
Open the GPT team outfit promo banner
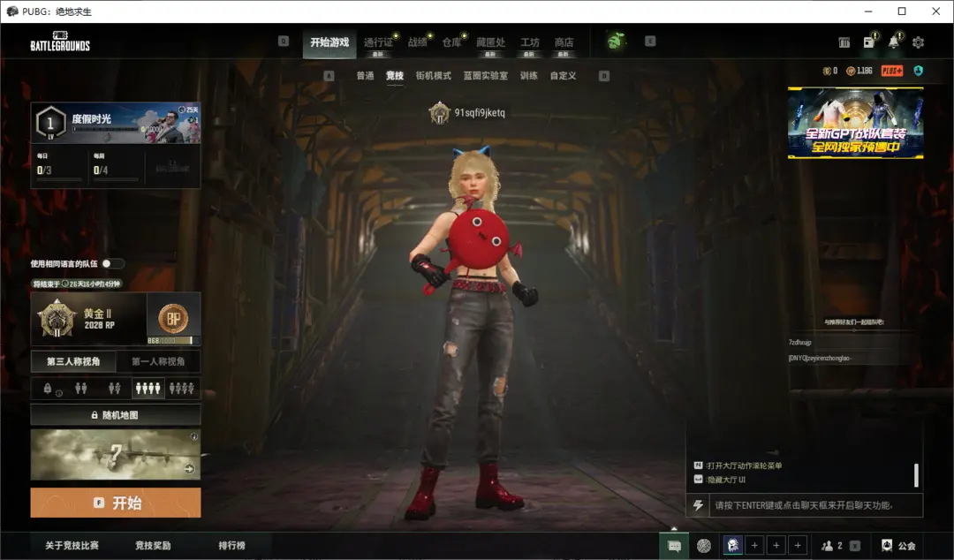point(855,123)
